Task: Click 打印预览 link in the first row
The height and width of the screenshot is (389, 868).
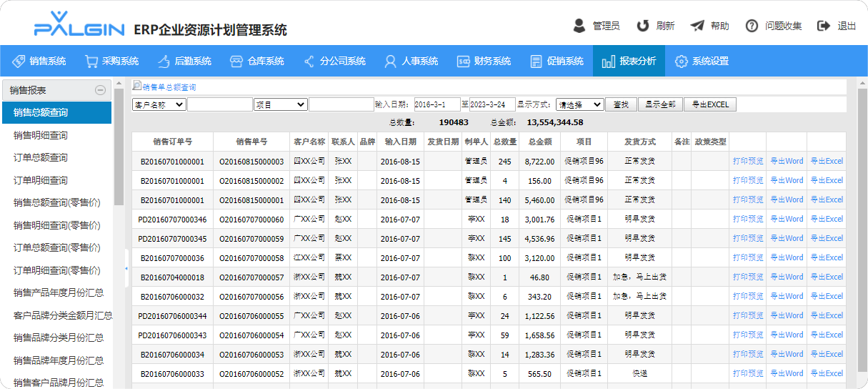Action: pyautogui.click(x=748, y=161)
